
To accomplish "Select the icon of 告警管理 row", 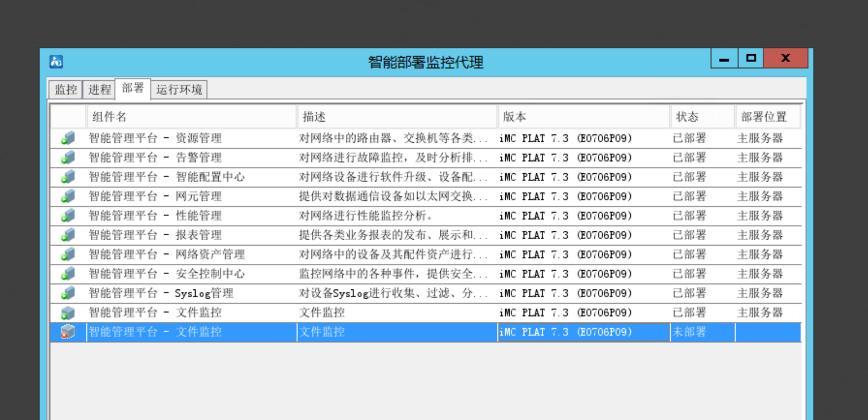I will pyautogui.click(x=68, y=158).
